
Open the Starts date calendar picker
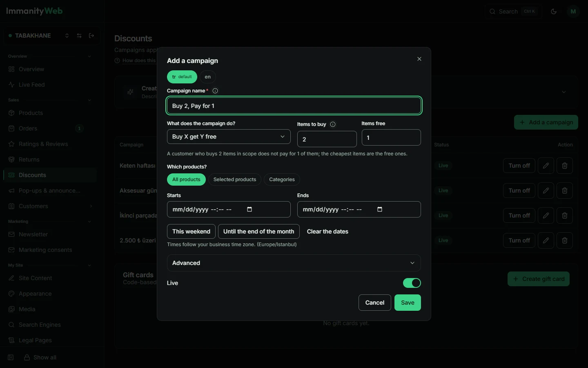pyautogui.click(x=249, y=209)
